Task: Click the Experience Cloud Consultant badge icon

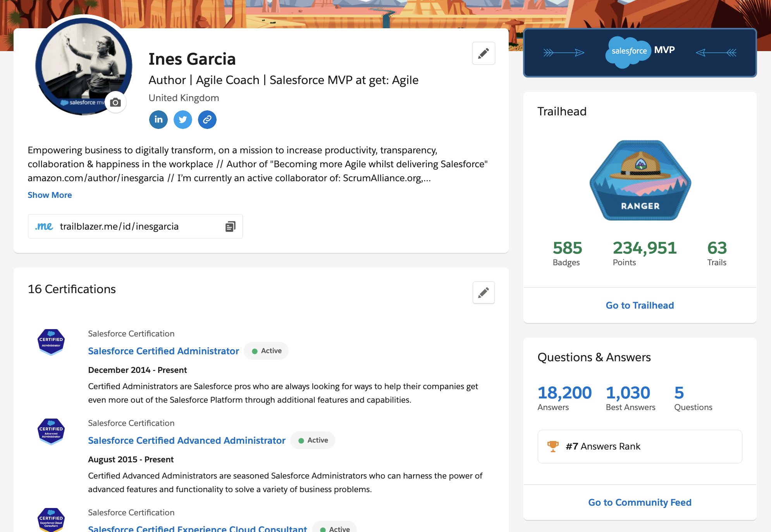Action: [x=51, y=520]
